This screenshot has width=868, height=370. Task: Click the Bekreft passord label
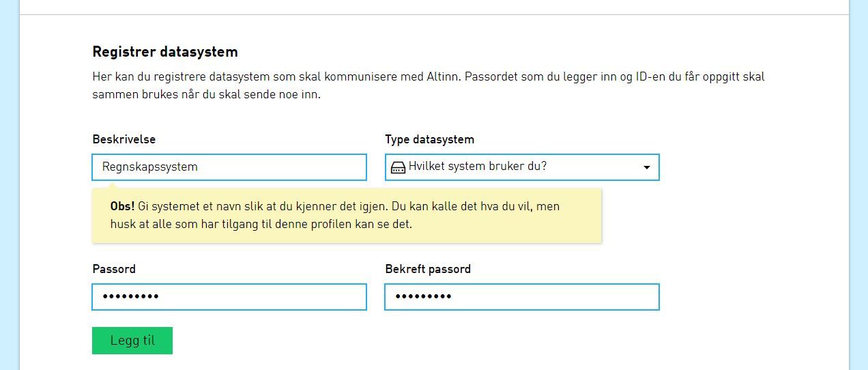tap(428, 269)
